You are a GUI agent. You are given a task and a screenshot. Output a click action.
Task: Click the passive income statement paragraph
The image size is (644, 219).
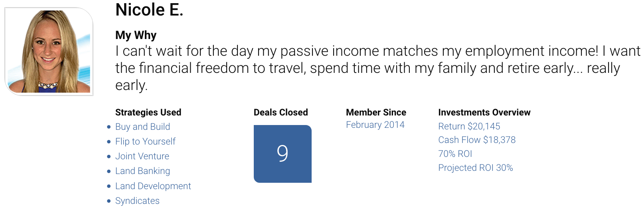click(377, 68)
